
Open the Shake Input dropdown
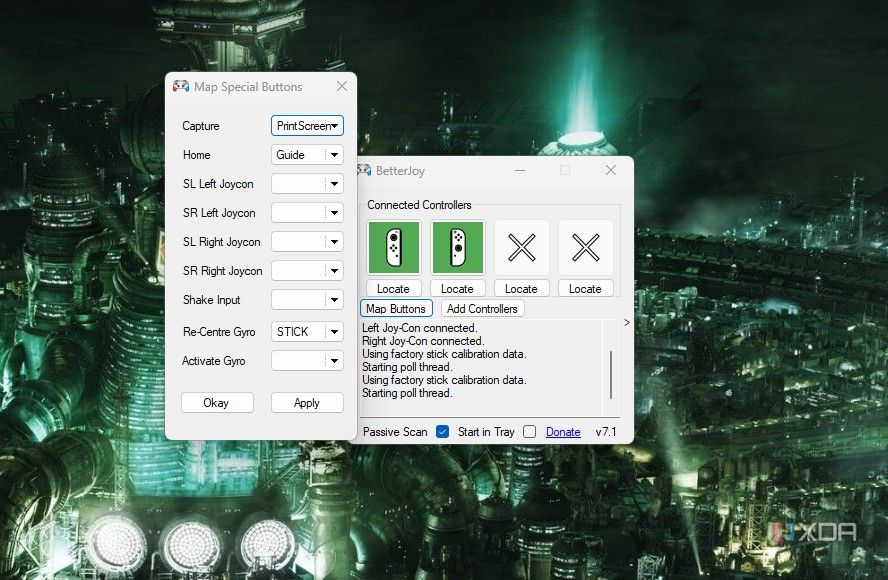click(334, 300)
